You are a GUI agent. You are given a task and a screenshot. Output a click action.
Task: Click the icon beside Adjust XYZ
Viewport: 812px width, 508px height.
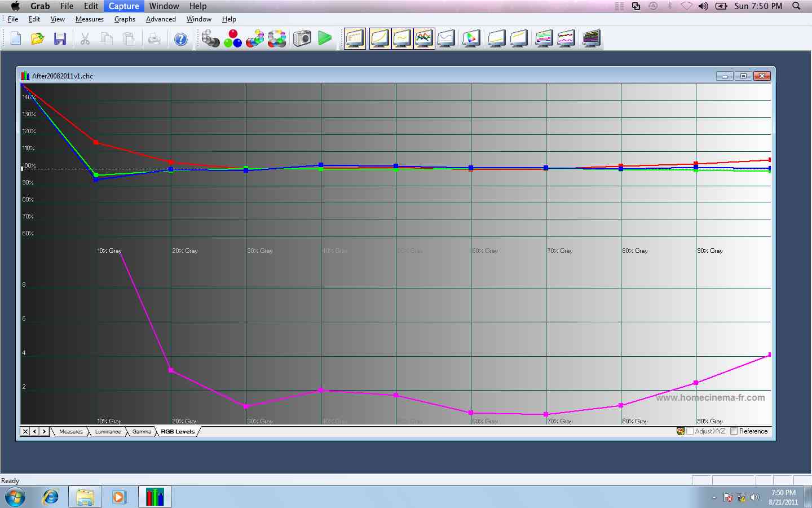click(681, 431)
